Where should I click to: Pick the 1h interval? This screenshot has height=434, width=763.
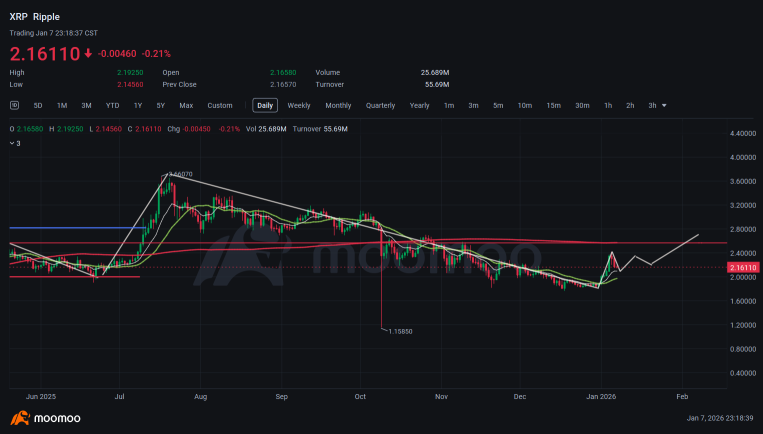point(608,106)
